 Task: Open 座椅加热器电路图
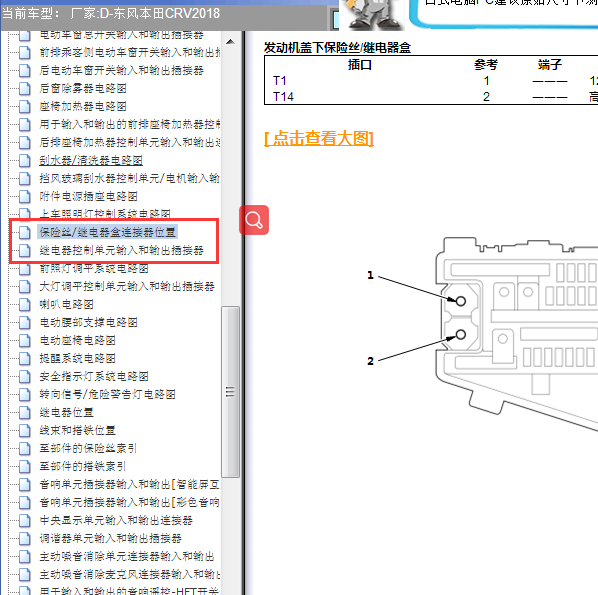[83, 106]
